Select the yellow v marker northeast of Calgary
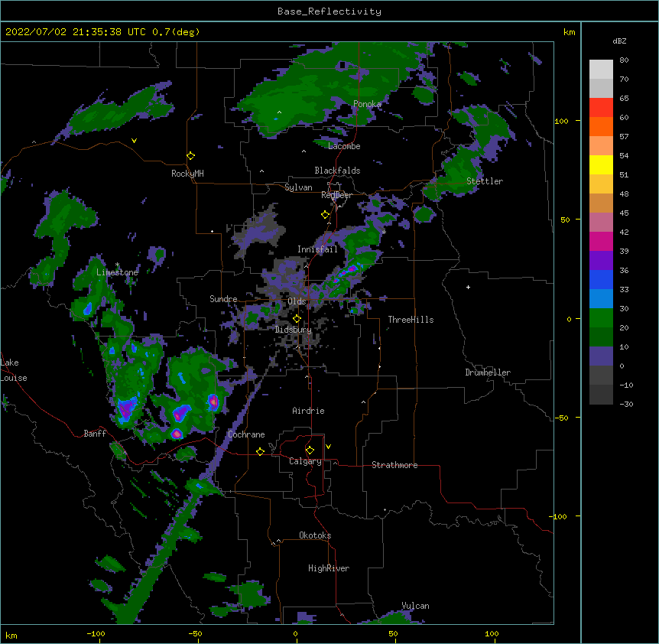 (x=328, y=447)
